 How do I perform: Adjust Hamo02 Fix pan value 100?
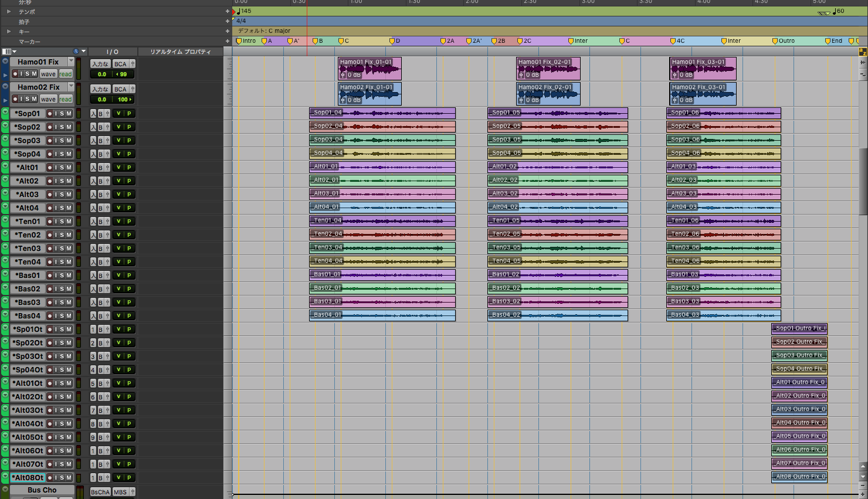pyautogui.click(x=123, y=100)
